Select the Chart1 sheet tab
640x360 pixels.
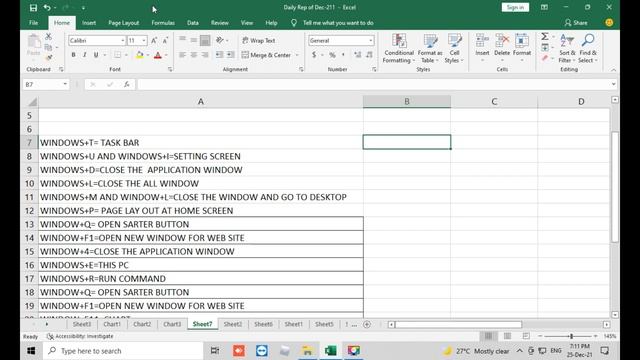[x=112, y=324]
